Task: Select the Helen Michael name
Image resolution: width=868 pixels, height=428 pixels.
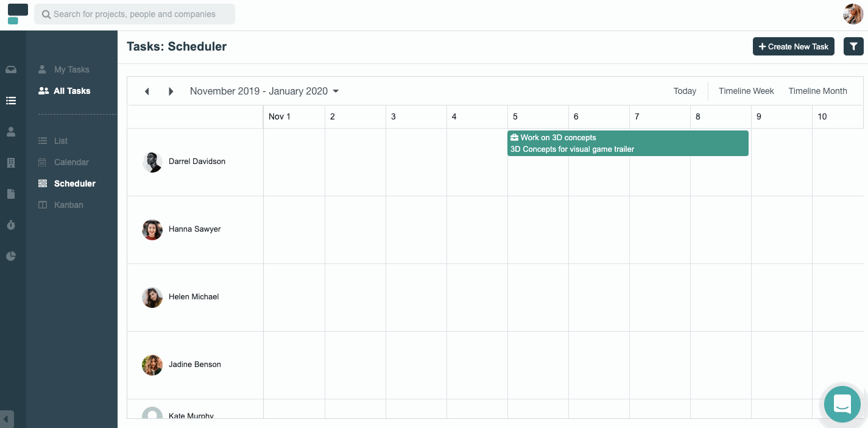Action: point(194,297)
